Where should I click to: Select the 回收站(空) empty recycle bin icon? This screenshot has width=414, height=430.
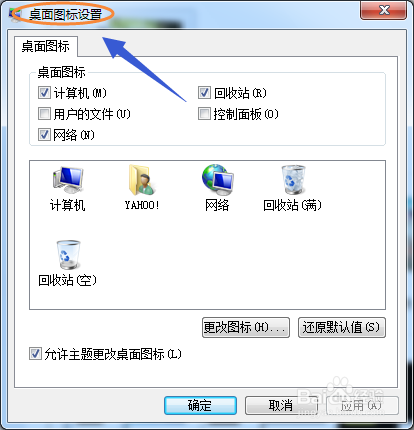[x=68, y=255]
